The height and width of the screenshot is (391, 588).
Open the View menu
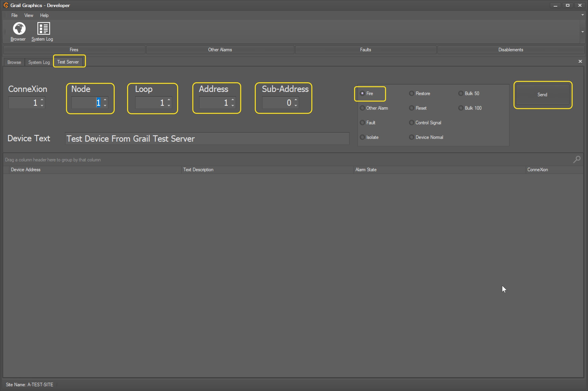(29, 15)
